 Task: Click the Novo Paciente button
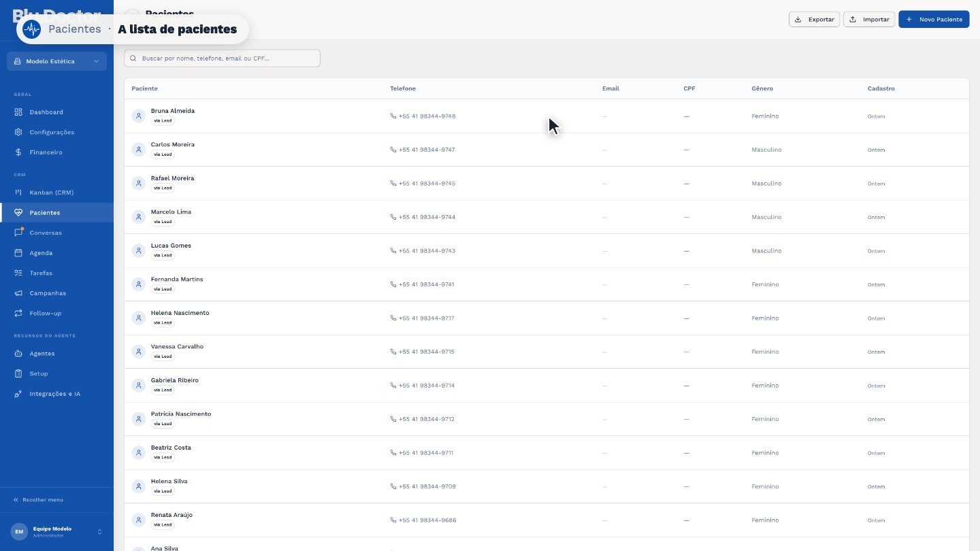tap(934, 19)
